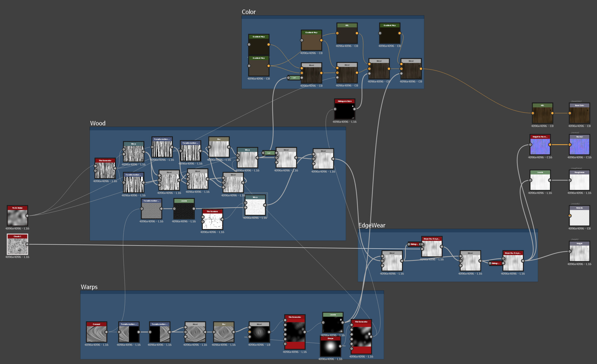This screenshot has height=364, width=597.
Task: Click the '4096x4096 - L8' size label
Action: pyautogui.click(x=259, y=345)
